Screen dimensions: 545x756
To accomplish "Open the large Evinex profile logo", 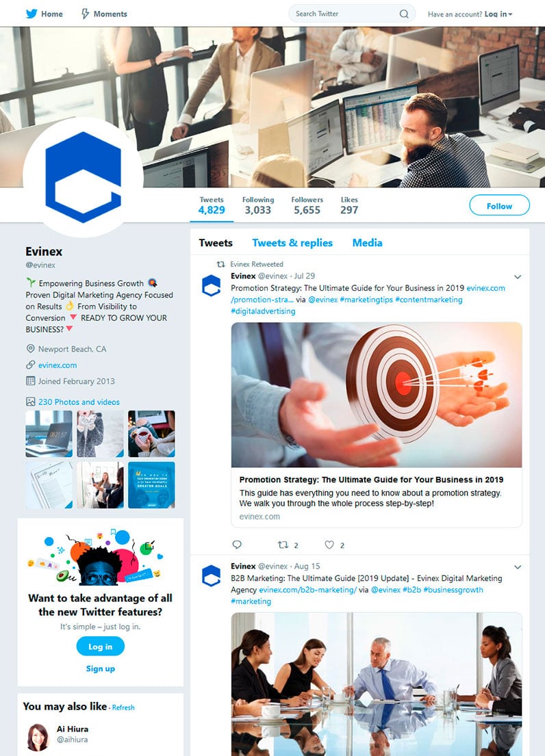I will [x=84, y=177].
